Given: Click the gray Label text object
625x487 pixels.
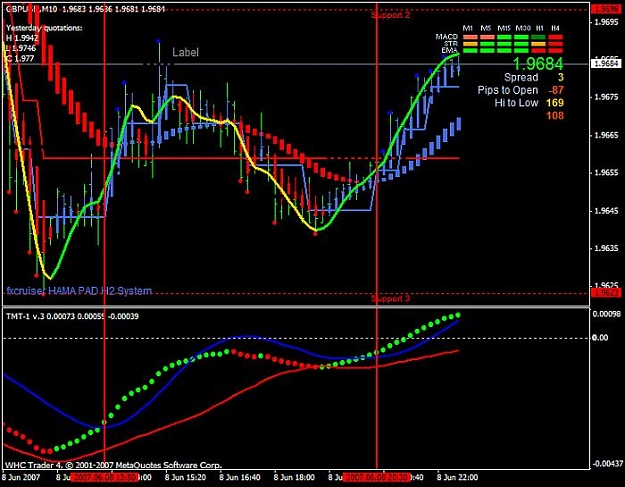Looking at the screenshot, I should point(185,52).
